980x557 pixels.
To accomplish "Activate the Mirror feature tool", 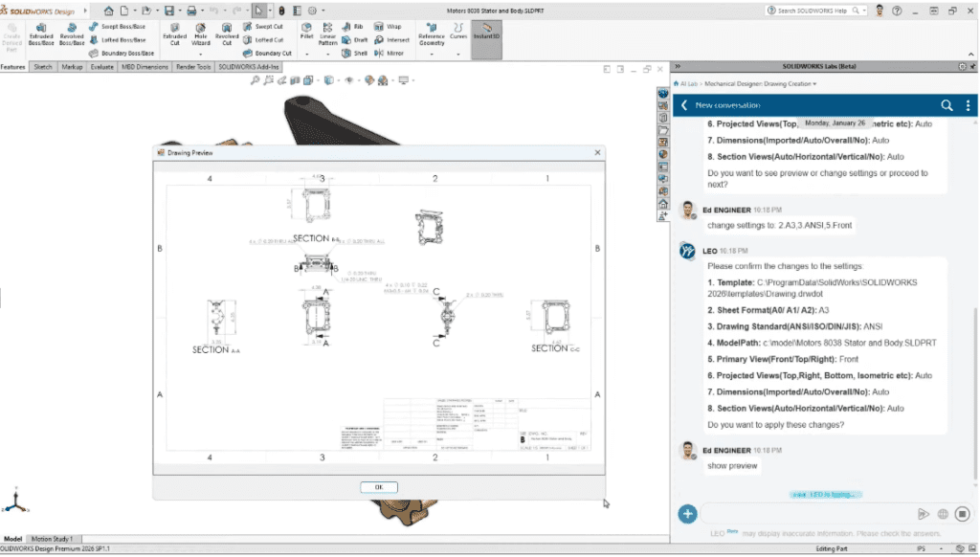I will pos(394,53).
